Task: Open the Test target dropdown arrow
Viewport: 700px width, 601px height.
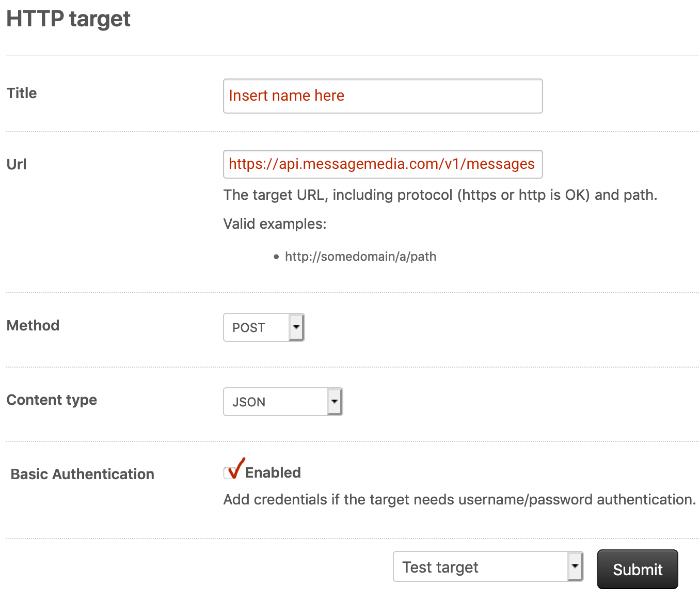Action: click(x=575, y=566)
